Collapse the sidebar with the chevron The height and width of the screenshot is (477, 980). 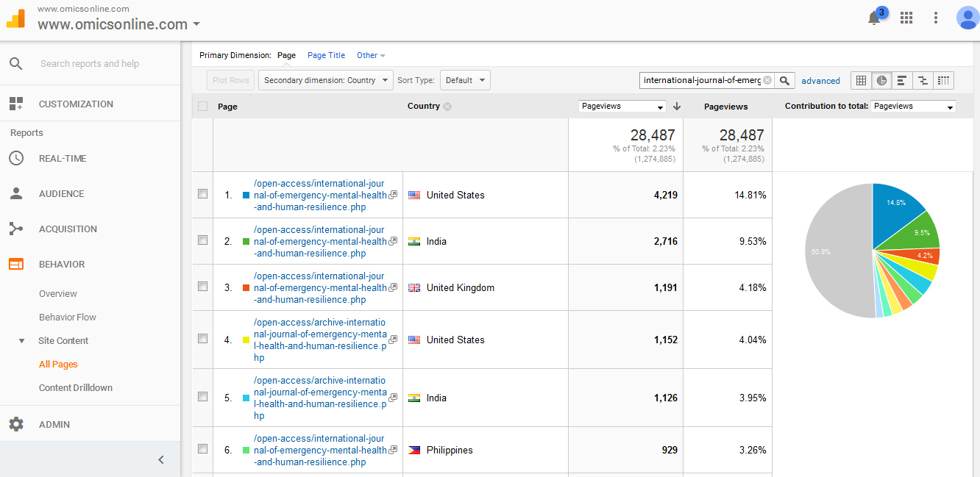click(161, 460)
